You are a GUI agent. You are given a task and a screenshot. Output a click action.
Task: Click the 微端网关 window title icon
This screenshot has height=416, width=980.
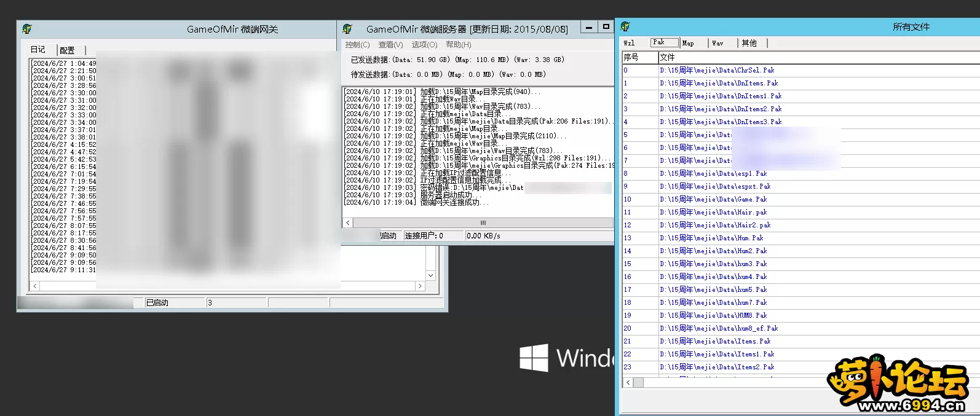click(x=27, y=29)
